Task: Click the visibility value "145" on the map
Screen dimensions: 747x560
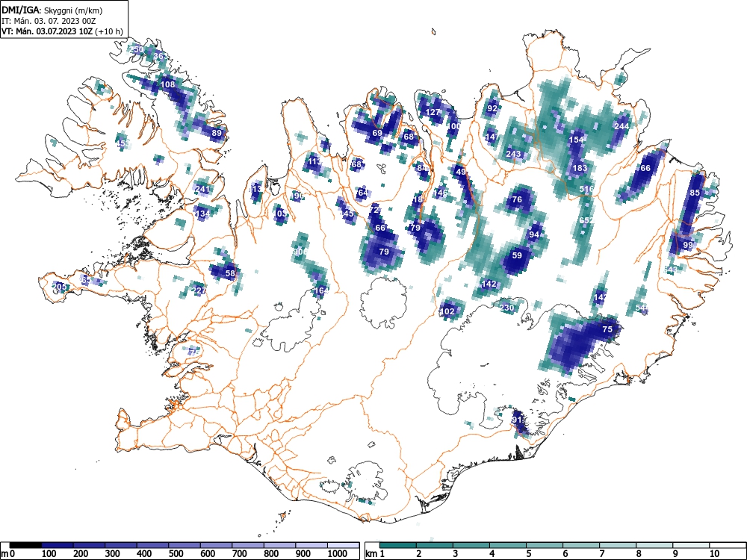Action: pyautogui.click(x=347, y=213)
